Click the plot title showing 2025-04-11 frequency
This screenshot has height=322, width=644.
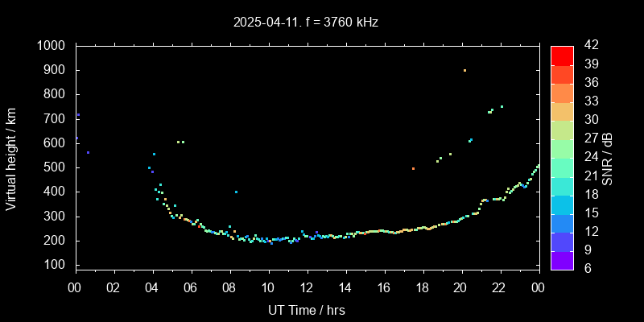point(306,22)
